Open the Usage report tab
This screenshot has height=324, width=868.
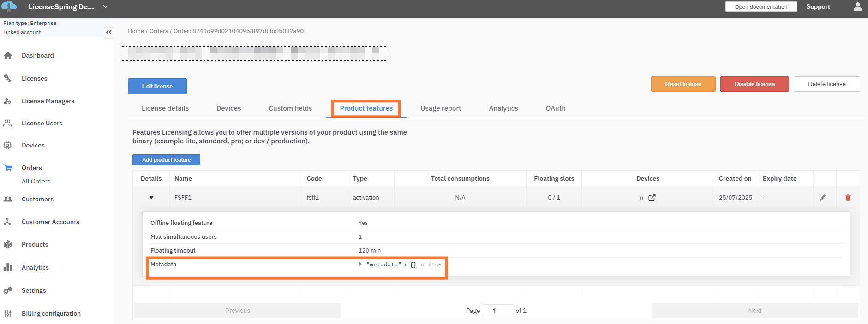pyautogui.click(x=440, y=108)
